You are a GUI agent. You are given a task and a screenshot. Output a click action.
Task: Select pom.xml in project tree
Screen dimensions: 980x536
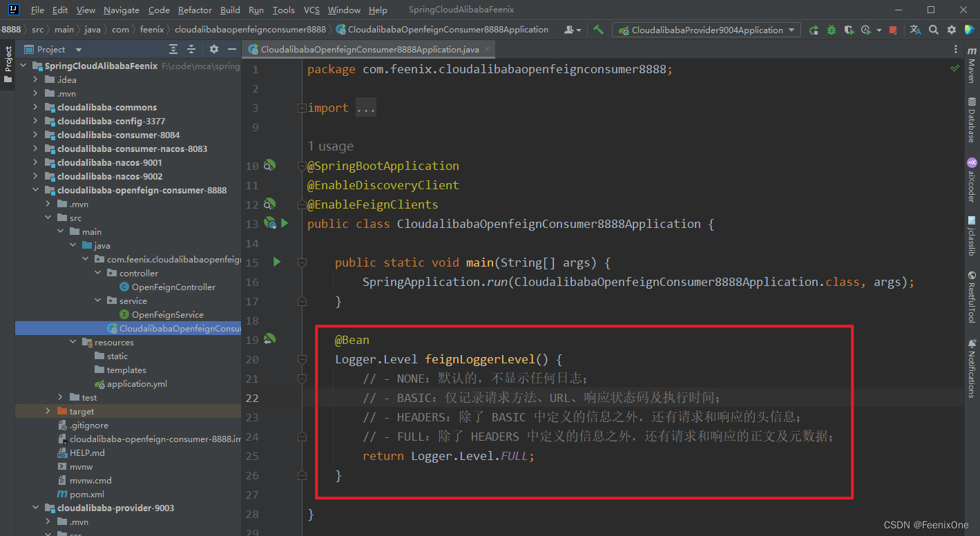pyautogui.click(x=86, y=494)
